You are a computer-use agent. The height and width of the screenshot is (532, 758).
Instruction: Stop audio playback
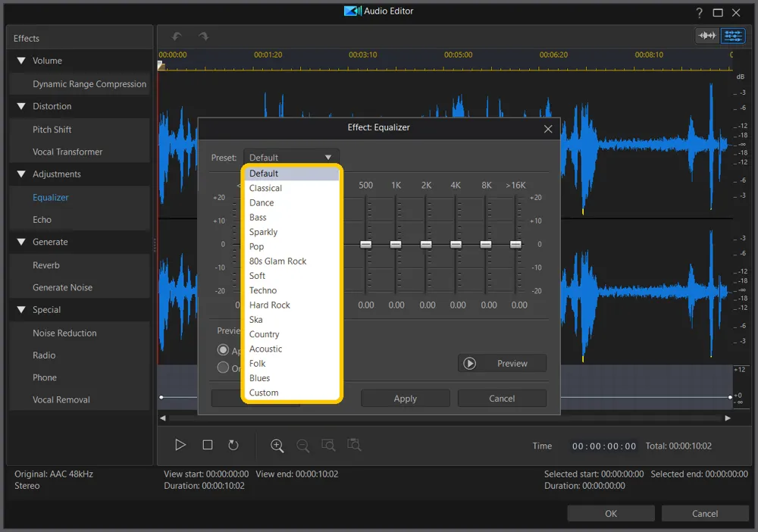click(x=208, y=445)
